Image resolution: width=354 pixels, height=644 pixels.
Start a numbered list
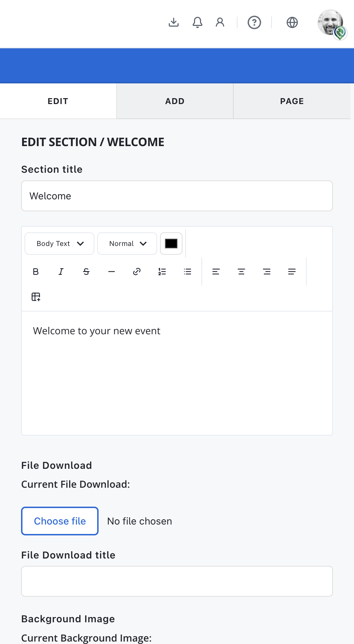[162, 272]
